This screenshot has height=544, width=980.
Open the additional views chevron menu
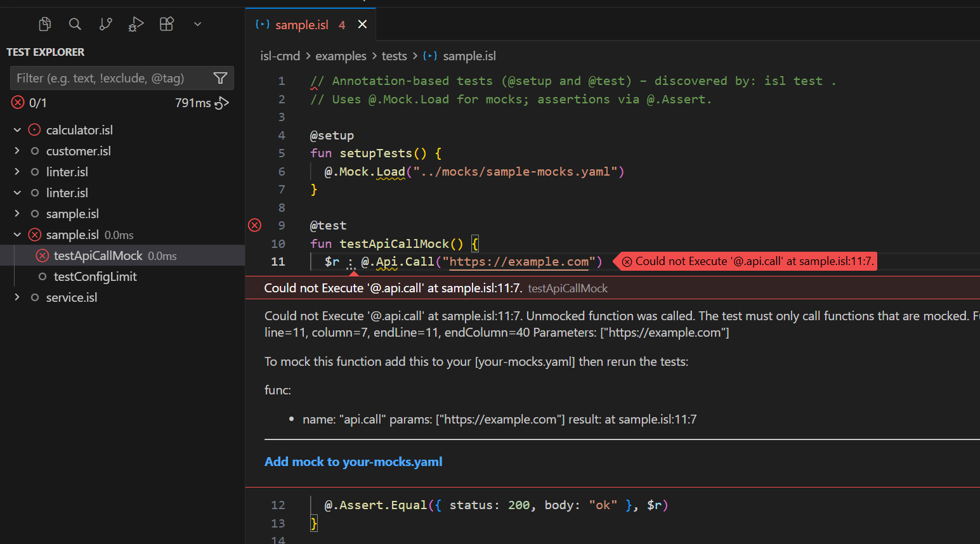(197, 23)
